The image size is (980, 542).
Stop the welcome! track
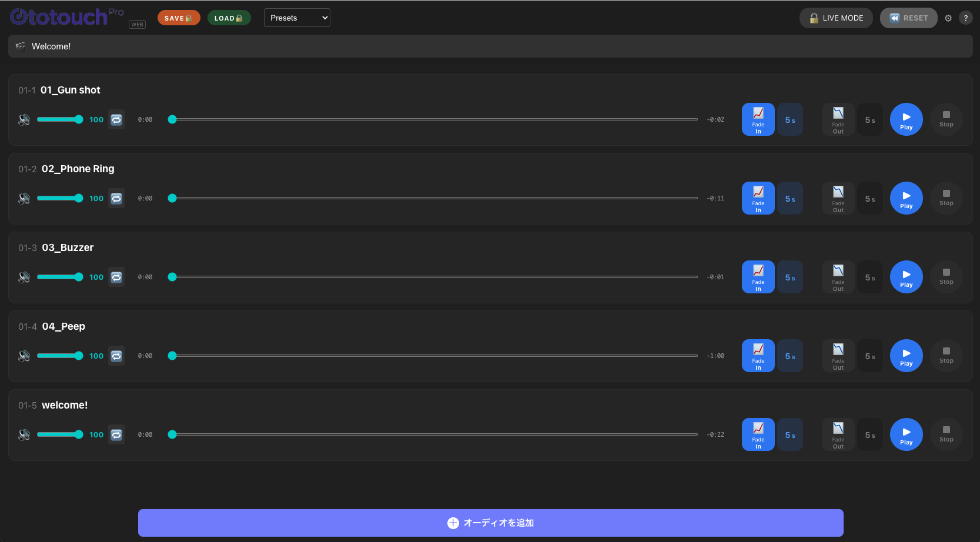pyautogui.click(x=946, y=434)
